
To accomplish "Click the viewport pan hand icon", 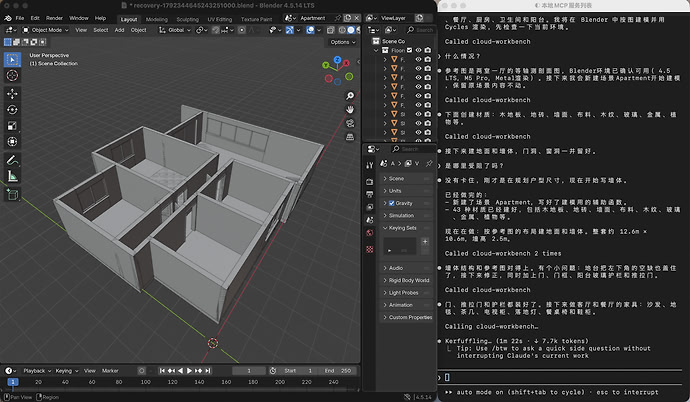I will pos(350,109).
